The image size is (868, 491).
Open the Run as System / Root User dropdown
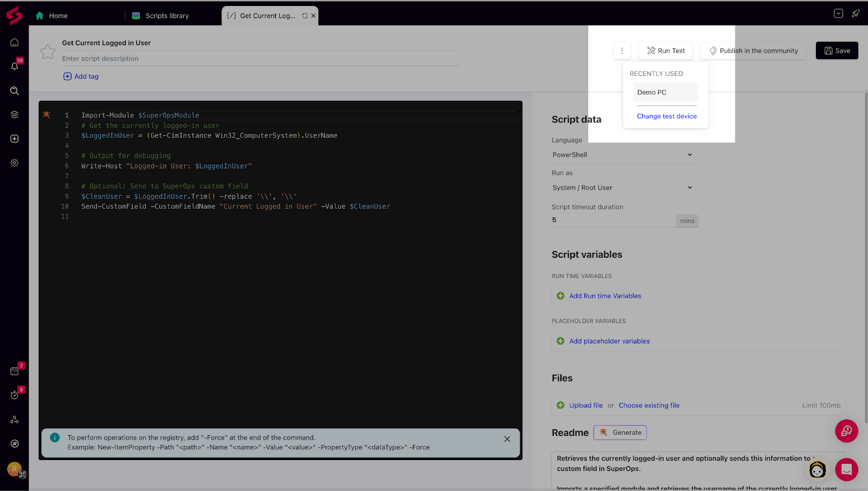[624, 188]
